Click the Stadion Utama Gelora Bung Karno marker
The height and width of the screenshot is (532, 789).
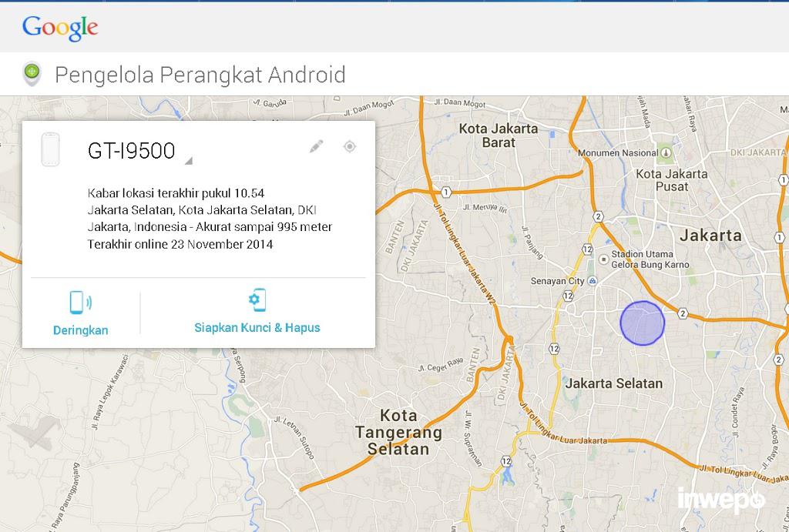[603, 259]
